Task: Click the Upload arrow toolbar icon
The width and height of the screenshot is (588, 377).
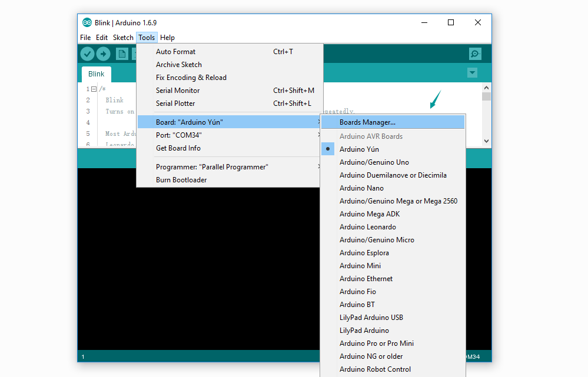Action: coord(103,54)
